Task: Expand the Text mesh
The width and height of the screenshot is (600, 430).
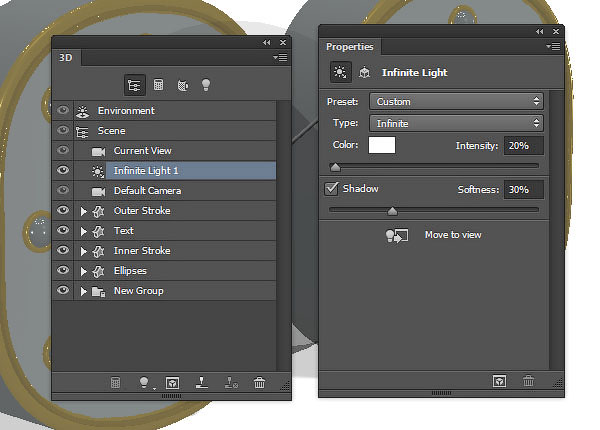Action: click(83, 231)
